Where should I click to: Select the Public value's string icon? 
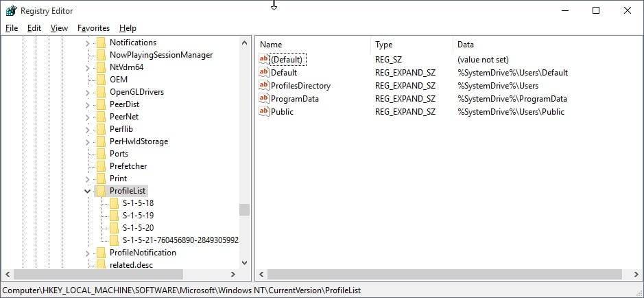point(264,112)
